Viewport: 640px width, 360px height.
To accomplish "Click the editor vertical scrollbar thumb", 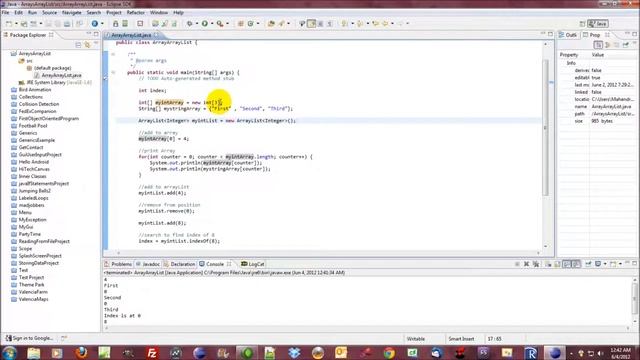I will [x=546, y=127].
